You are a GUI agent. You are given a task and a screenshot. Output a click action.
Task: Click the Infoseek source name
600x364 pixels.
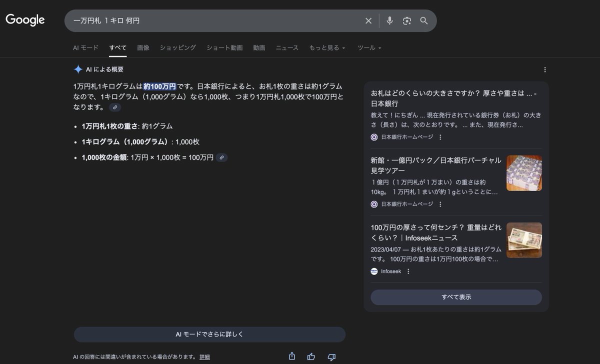click(x=391, y=271)
